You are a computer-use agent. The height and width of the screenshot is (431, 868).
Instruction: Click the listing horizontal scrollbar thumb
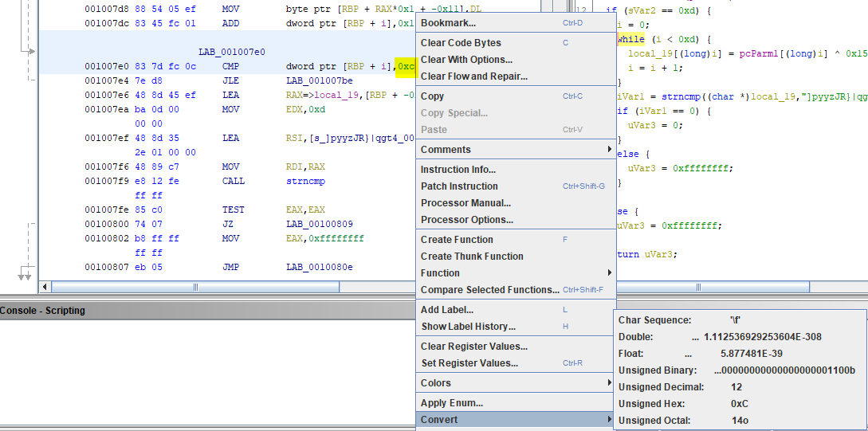[194, 287]
